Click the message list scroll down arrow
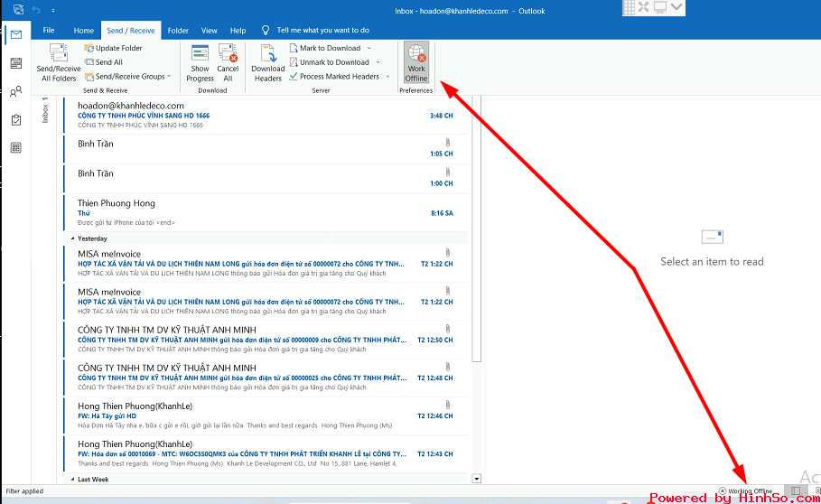 click(477, 479)
